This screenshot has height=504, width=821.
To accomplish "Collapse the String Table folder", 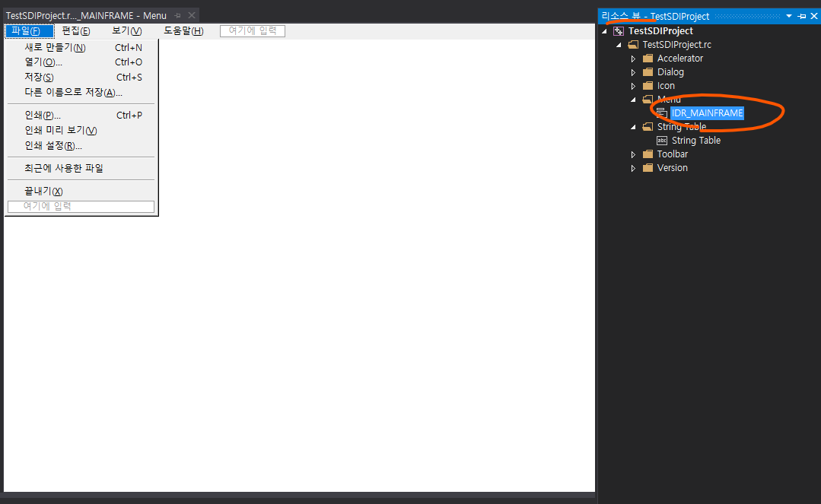I will [x=633, y=127].
